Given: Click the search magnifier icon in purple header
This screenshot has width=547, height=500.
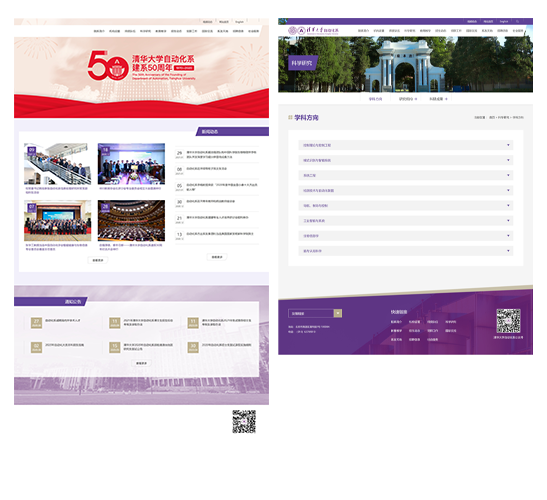Looking at the screenshot, I should pos(517,21).
